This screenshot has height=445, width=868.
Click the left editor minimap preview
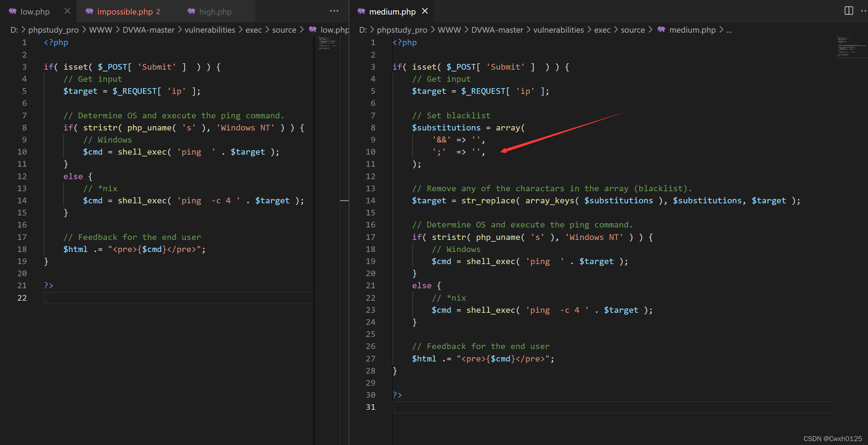(327, 43)
